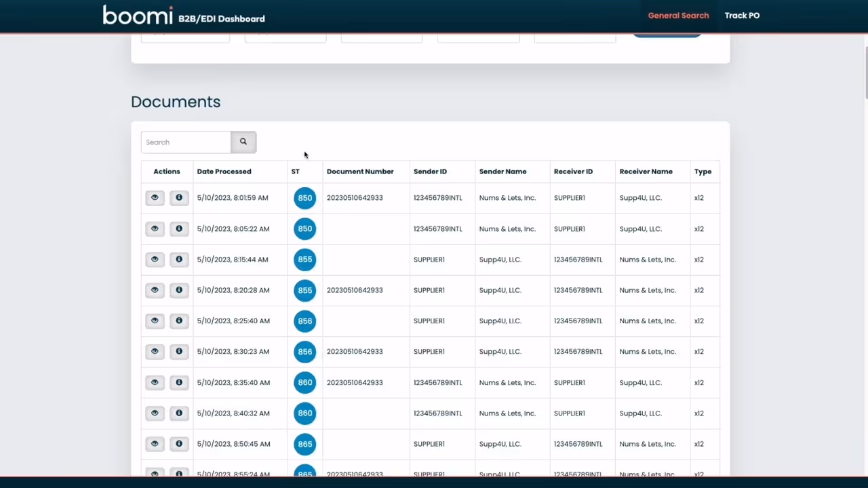Focus the Documents search field
The height and width of the screenshot is (488, 868).
click(x=186, y=142)
